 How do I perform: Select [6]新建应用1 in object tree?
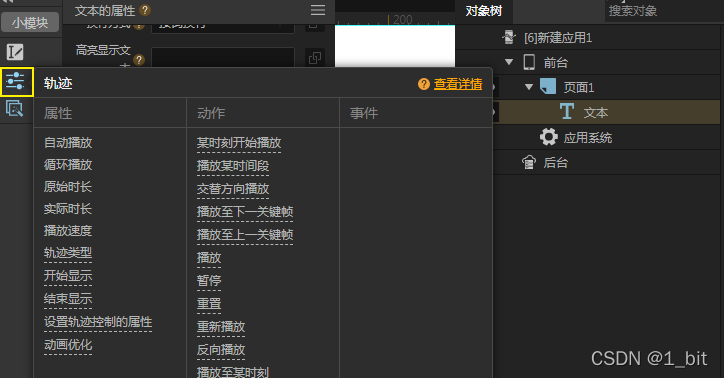click(558, 38)
